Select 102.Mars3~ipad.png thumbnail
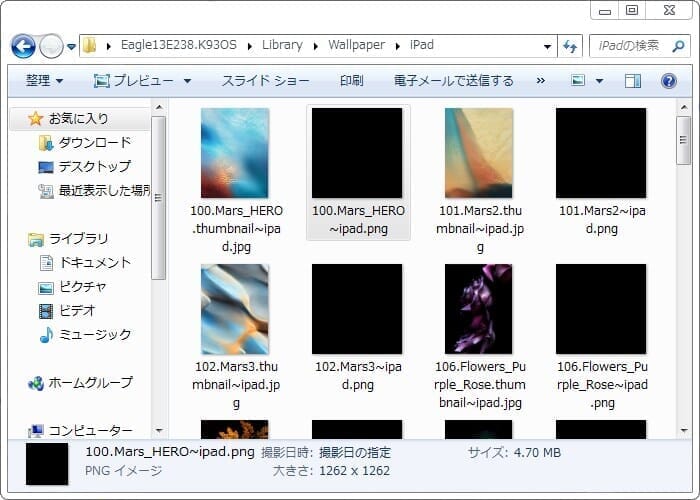 357,309
